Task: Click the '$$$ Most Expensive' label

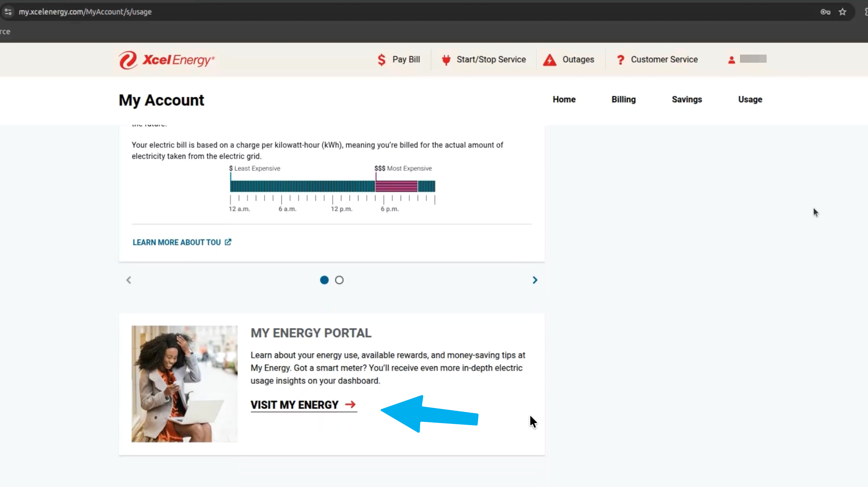Action: (403, 168)
